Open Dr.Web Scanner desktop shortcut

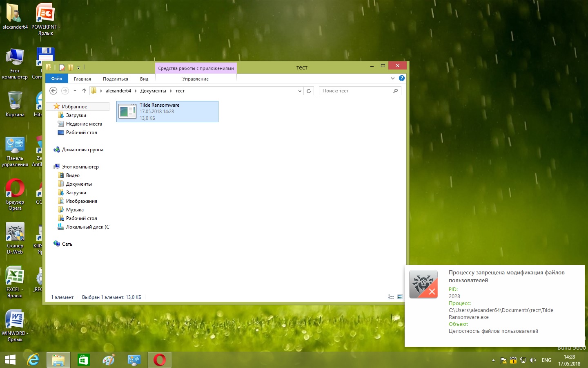tap(15, 233)
